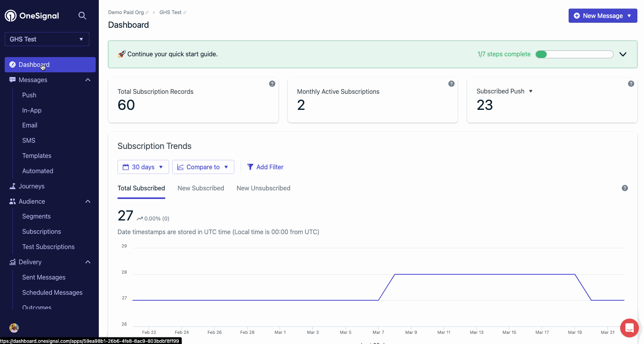Viewport: 644px width, 344px height.
Task: Collapse the Audience section chevron
Action: pyautogui.click(x=88, y=201)
